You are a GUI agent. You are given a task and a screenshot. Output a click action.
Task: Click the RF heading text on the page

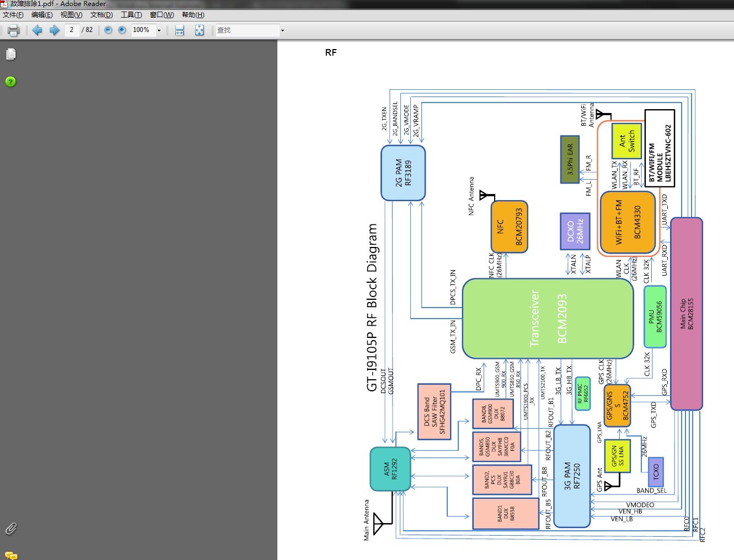331,52
